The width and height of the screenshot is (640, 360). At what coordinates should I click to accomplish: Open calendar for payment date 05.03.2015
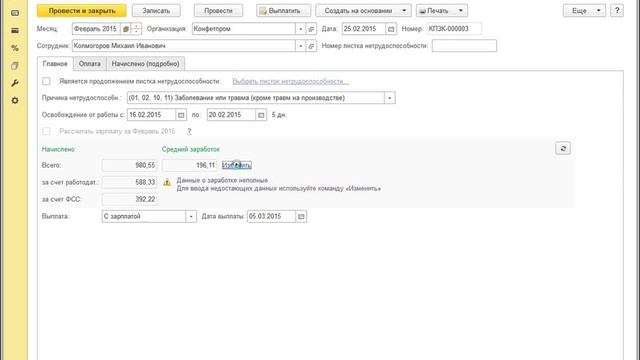(x=301, y=216)
